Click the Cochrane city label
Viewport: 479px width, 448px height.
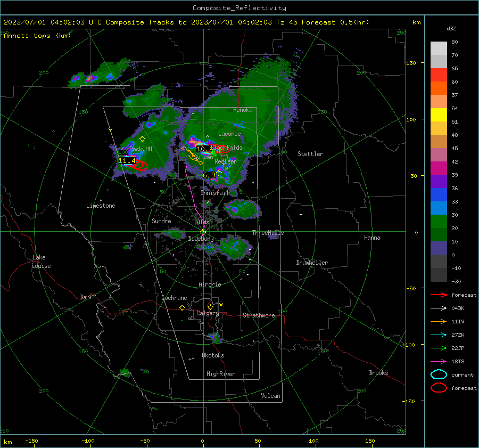[x=174, y=298]
